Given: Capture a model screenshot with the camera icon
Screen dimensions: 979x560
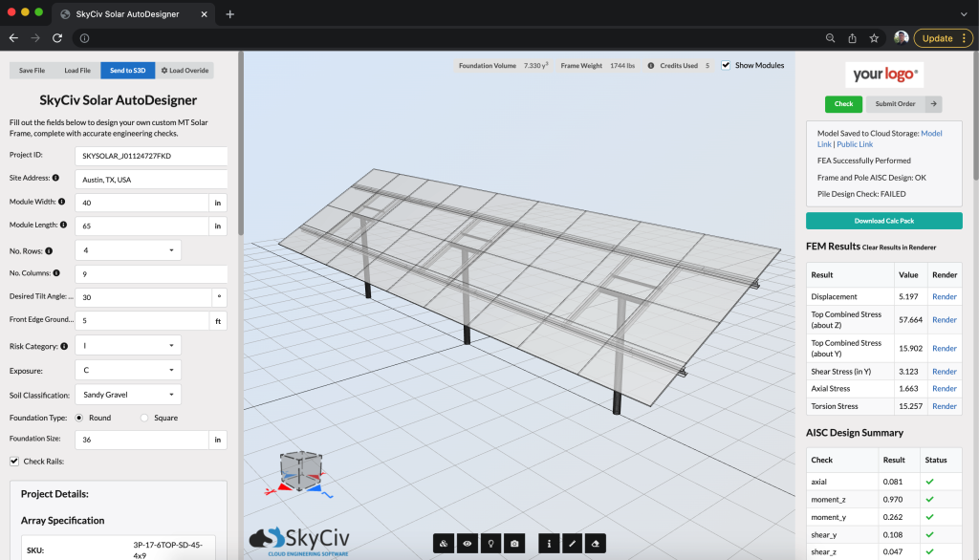Looking at the screenshot, I should [514, 543].
